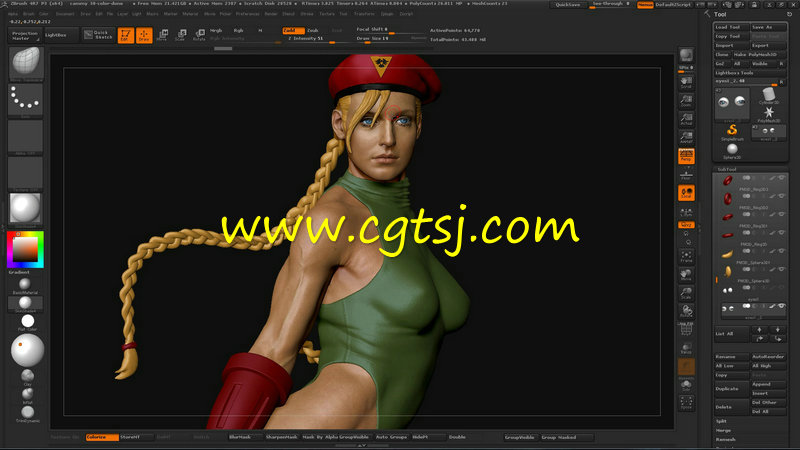The height and width of the screenshot is (450, 800).
Task: Toggle Draw mode button
Action: 144,35
